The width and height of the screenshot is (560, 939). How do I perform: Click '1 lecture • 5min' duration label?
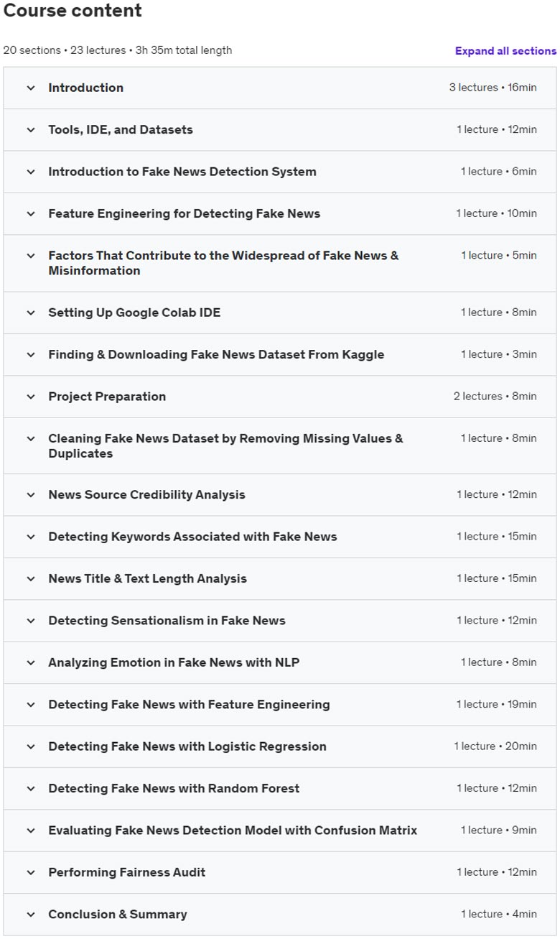point(498,256)
